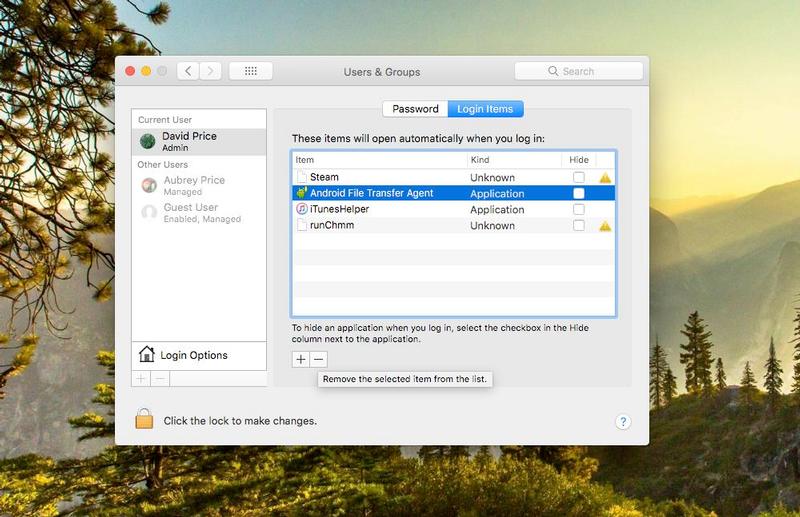Click the Search field
800x517 pixels.
click(579, 71)
